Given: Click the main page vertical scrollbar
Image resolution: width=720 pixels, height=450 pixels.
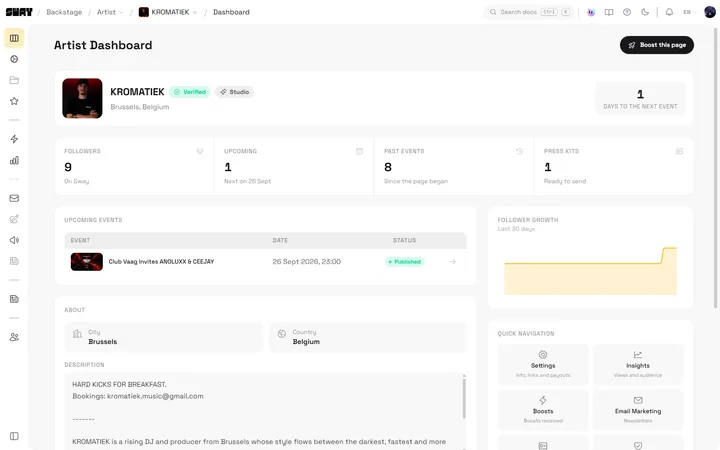Looking at the screenshot, I should point(716,168).
